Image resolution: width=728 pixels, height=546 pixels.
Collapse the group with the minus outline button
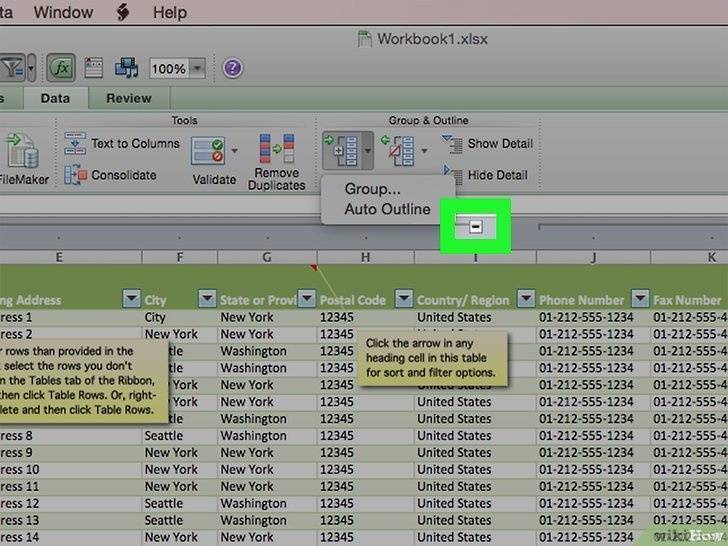pyautogui.click(x=476, y=227)
